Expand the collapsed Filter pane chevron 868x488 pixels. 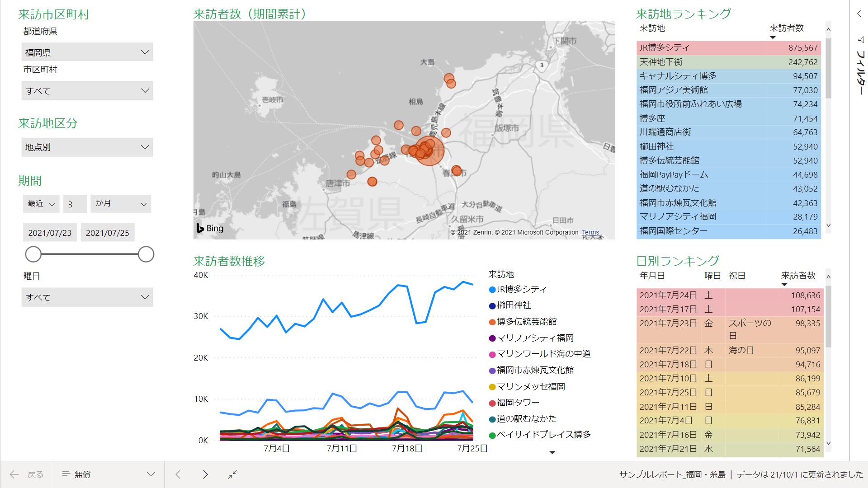pos(859,14)
